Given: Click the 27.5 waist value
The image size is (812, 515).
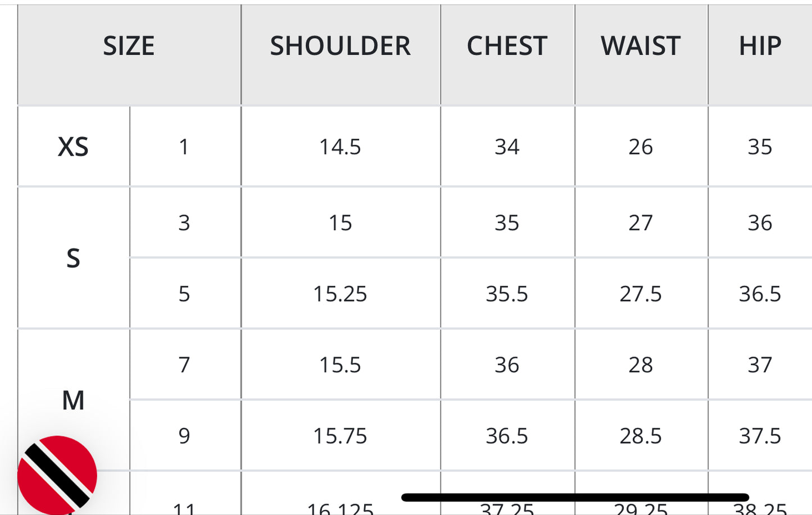Looking at the screenshot, I should [641, 294].
